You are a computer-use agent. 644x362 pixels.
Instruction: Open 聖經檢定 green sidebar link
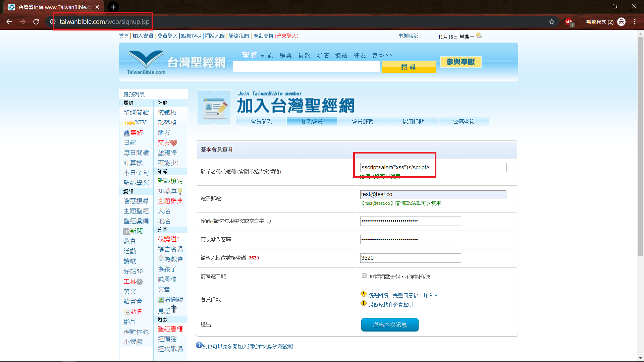pyautogui.click(x=170, y=181)
